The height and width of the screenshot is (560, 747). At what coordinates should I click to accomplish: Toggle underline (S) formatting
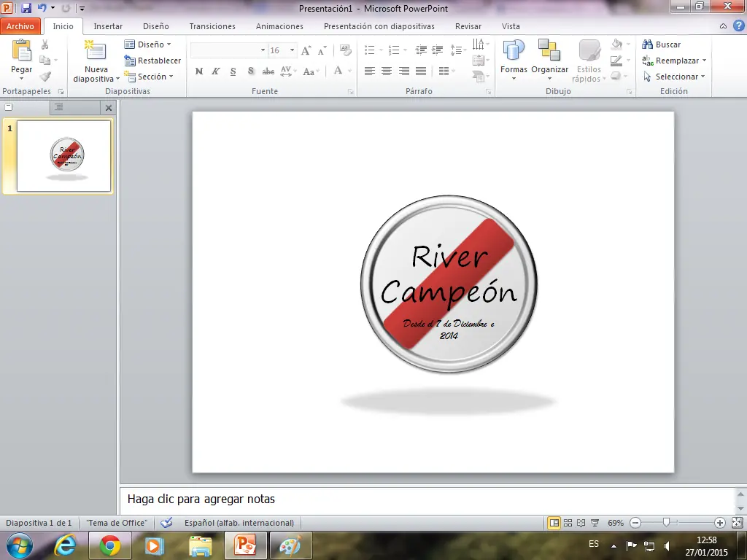coord(233,71)
